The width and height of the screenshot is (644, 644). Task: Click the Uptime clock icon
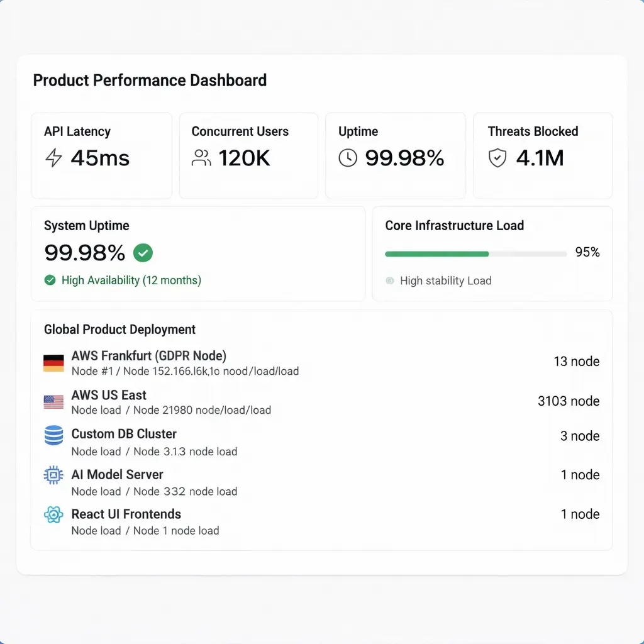[348, 158]
